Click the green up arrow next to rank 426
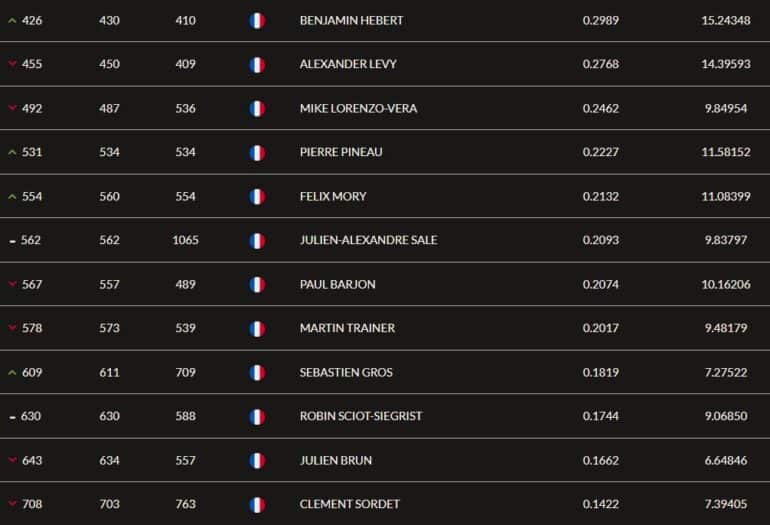The image size is (770, 525). (12, 21)
